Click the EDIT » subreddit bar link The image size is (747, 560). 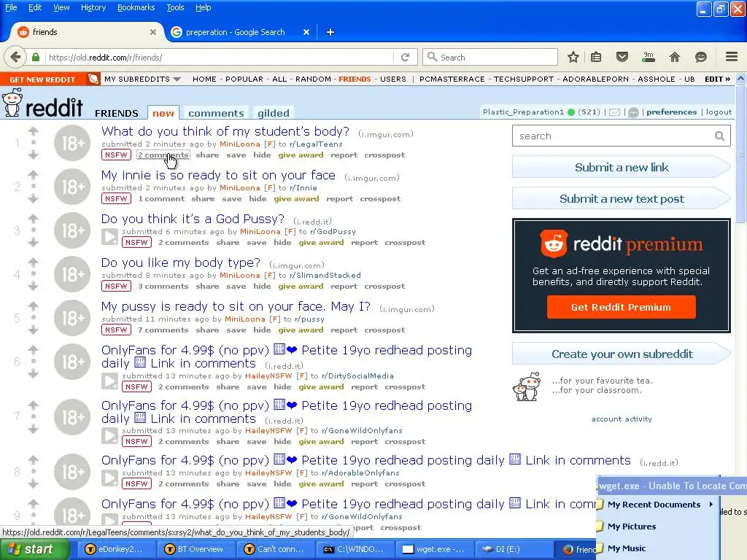coord(717,79)
